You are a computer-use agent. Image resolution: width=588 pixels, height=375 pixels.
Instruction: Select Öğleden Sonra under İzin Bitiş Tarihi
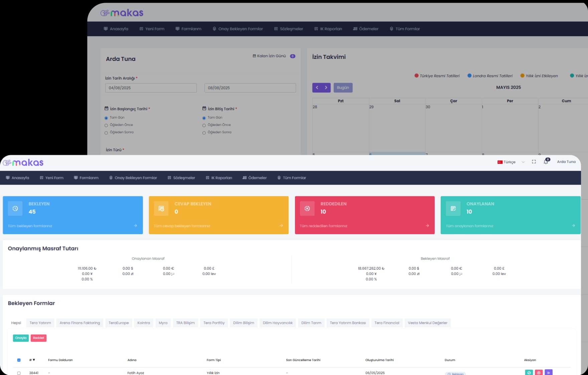coord(204,133)
